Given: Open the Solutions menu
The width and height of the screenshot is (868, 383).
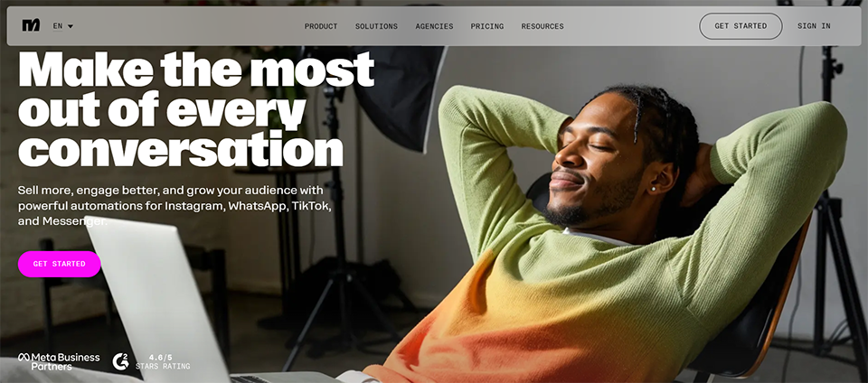Looking at the screenshot, I should click(376, 26).
